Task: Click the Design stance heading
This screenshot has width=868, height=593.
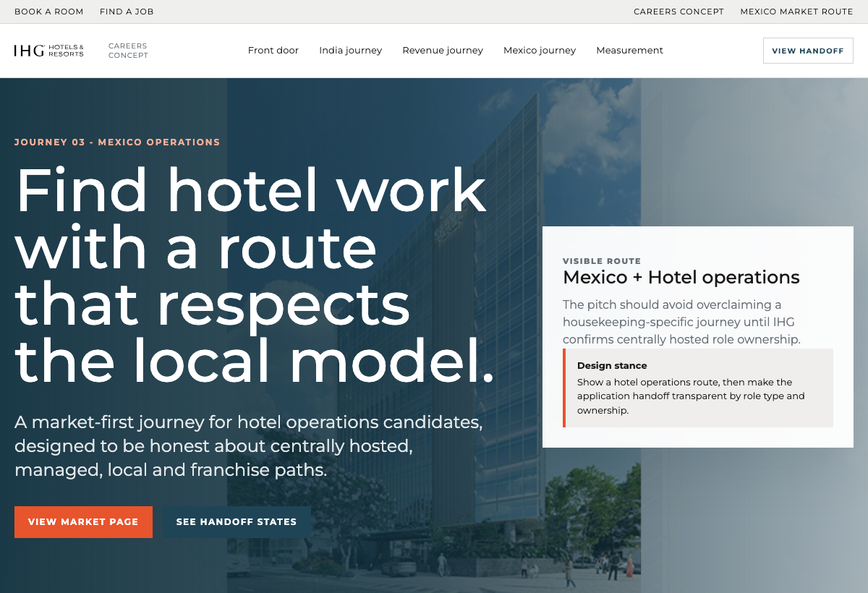Action: tap(612, 366)
